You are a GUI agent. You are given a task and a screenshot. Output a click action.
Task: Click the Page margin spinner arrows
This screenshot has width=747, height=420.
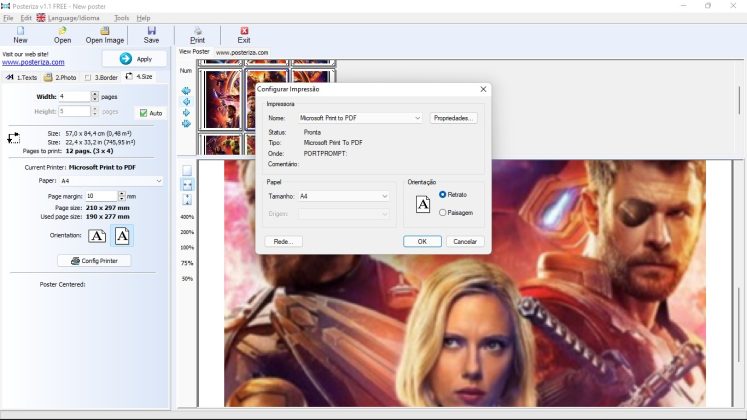pos(121,196)
